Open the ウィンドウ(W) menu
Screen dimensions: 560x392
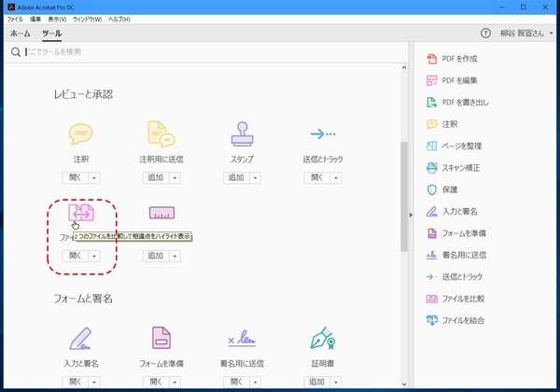coord(87,20)
